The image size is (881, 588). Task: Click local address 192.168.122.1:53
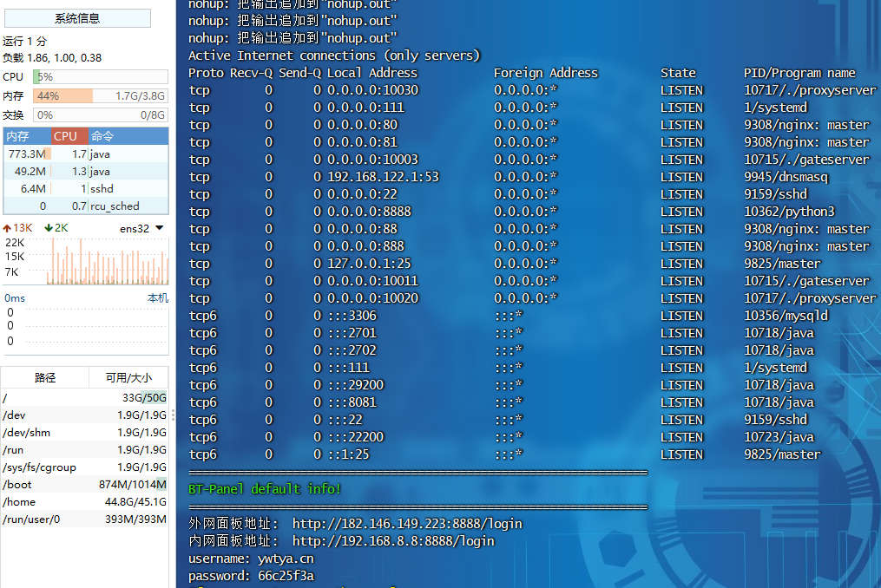(x=383, y=177)
